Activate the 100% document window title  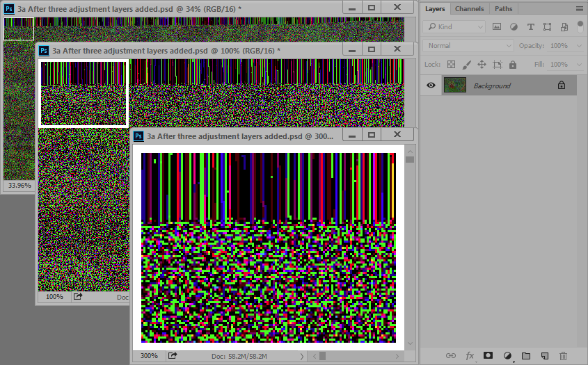coord(166,51)
